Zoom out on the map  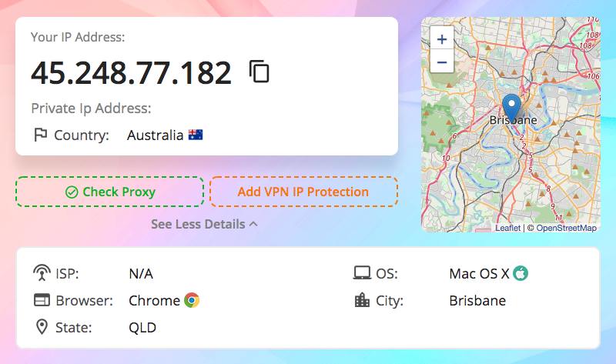(x=442, y=62)
